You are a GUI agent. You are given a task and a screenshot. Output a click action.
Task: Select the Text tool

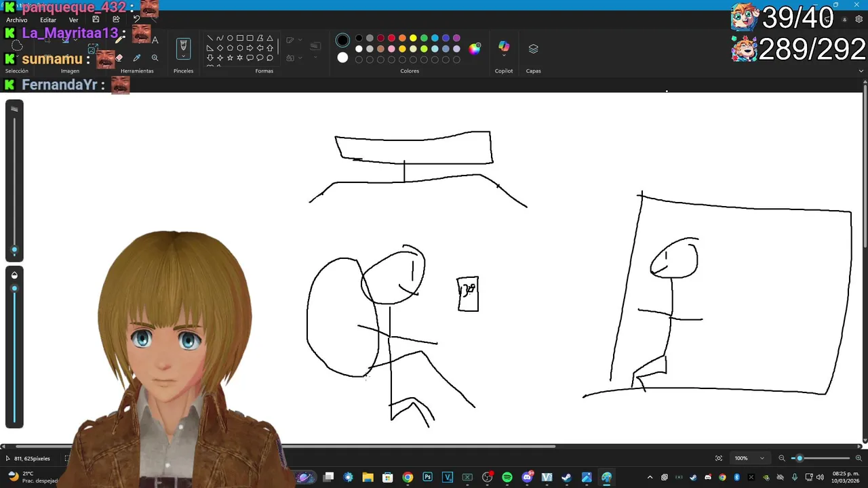click(155, 40)
